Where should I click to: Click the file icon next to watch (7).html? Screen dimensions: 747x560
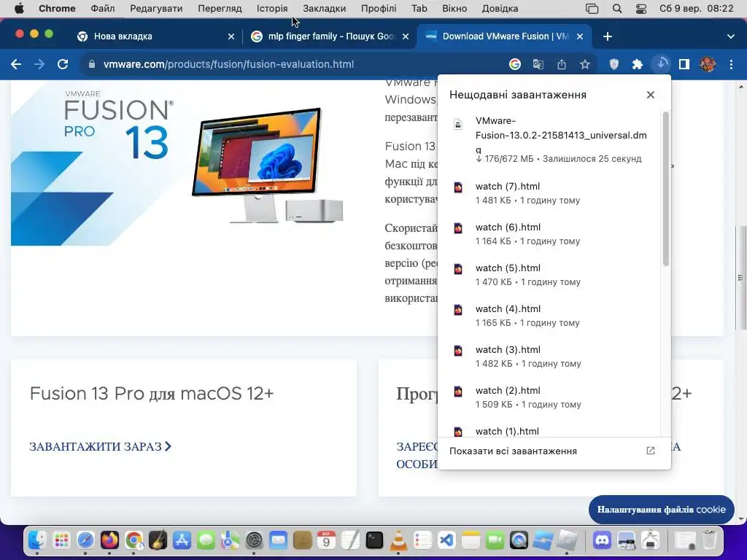(x=458, y=187)
